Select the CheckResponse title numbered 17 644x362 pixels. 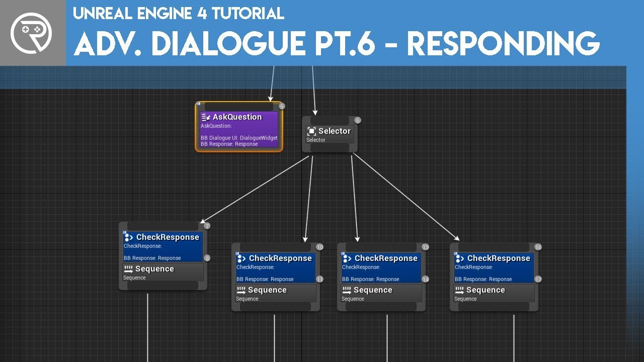tap(499, 258)
